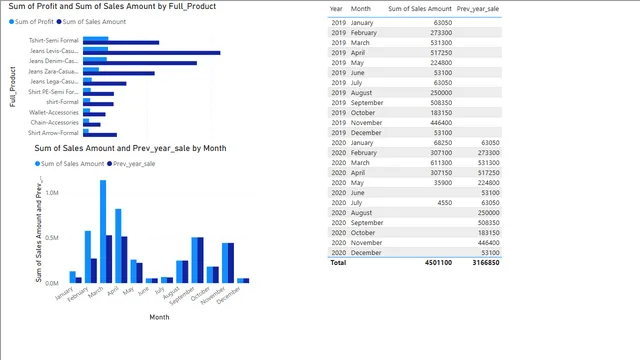This screenshot has width=640, height=360.
Task: Select the 2020 March sales value 611300
Action: pos(441,163)
